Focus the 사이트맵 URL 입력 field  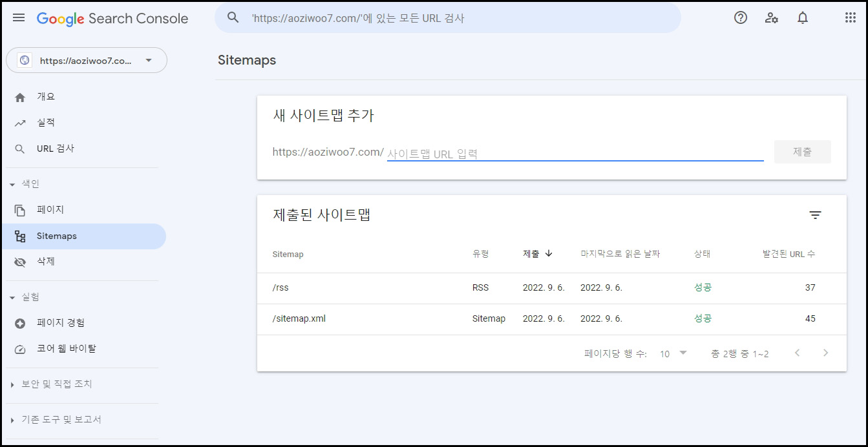(575, 153)
